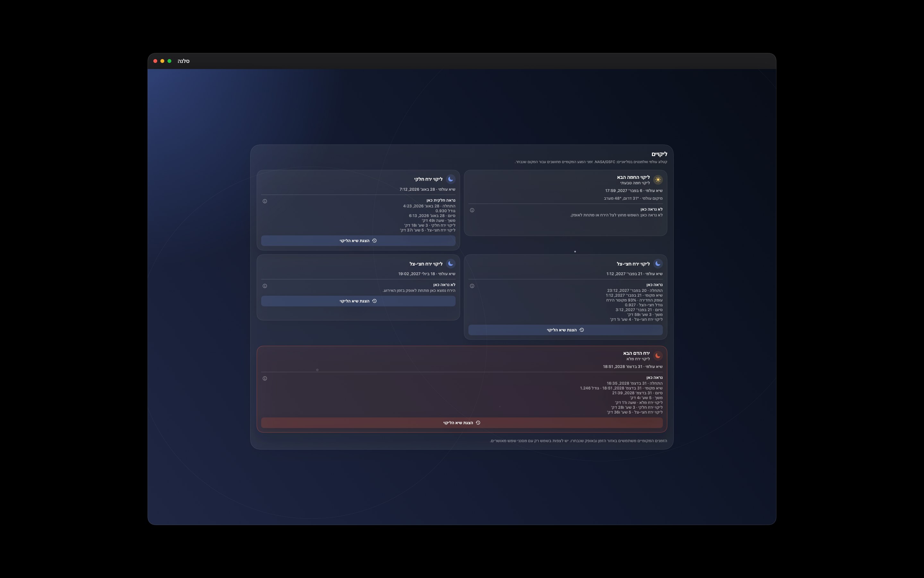This screenshot has width=924, height=578.
Task: Click the "ליקוי החמה הבא" card title
Action: (x=633, y=177)
